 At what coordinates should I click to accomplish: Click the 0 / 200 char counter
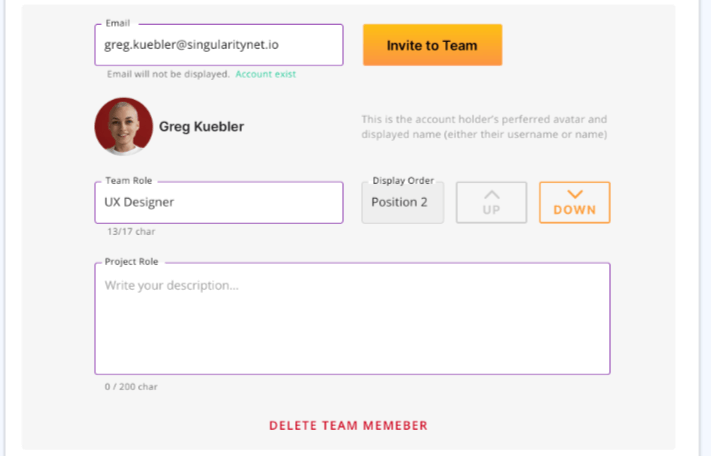(x=132, y=386)
